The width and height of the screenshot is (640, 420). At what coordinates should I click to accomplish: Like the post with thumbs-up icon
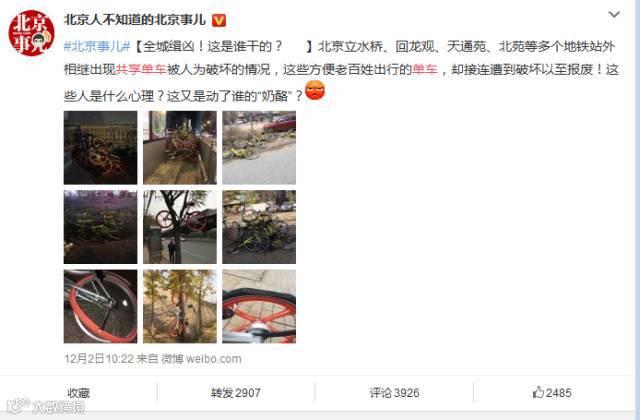coord(552,393)
